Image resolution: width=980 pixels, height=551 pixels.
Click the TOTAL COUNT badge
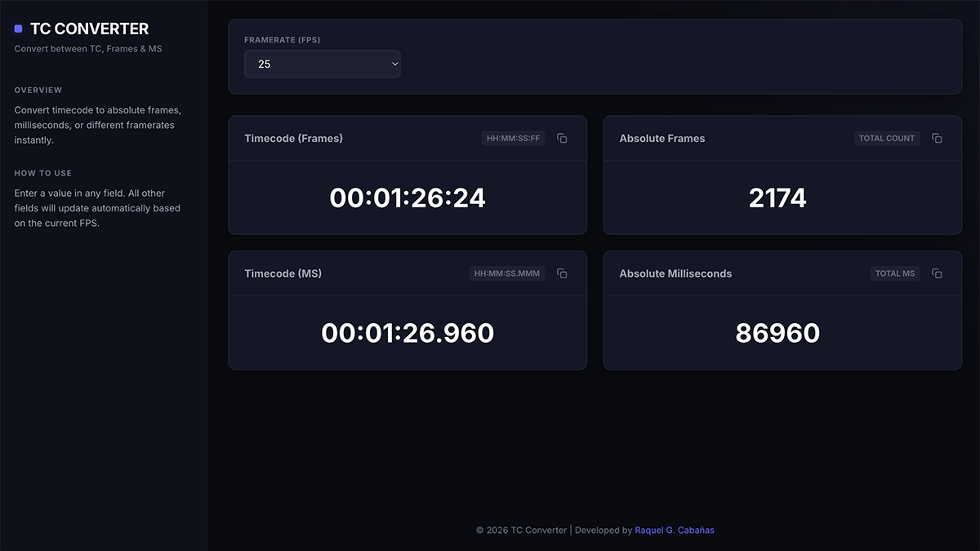click(x=886, y=138)
